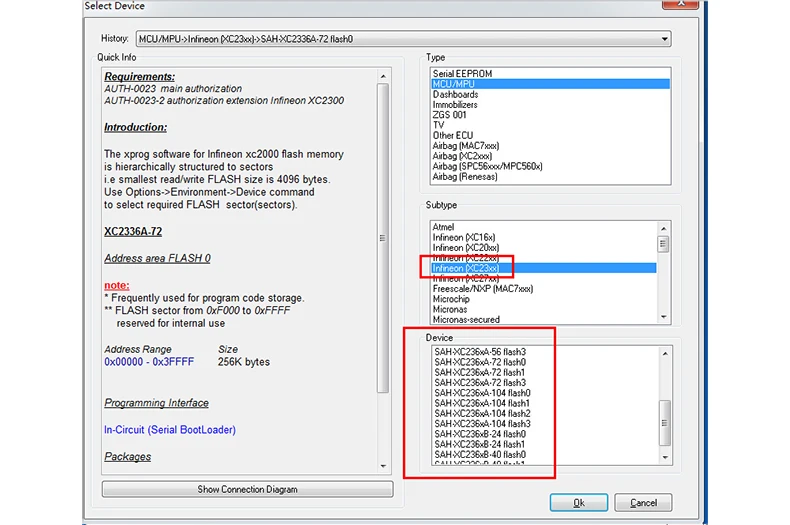
Task: Click Quick Info scrollbar up arrow
Action: pyautogui.click(x=383, y=76)
